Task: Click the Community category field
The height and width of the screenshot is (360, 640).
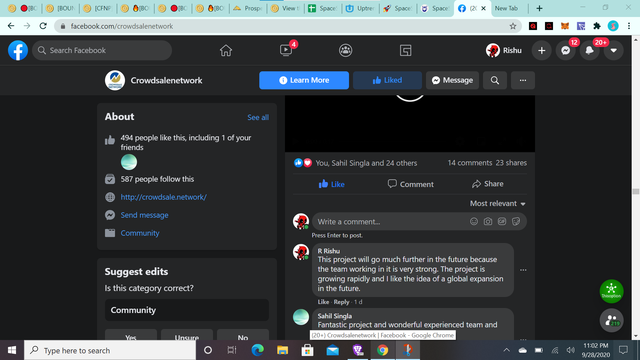Action: pyautogui.click(x=187, y=310)
